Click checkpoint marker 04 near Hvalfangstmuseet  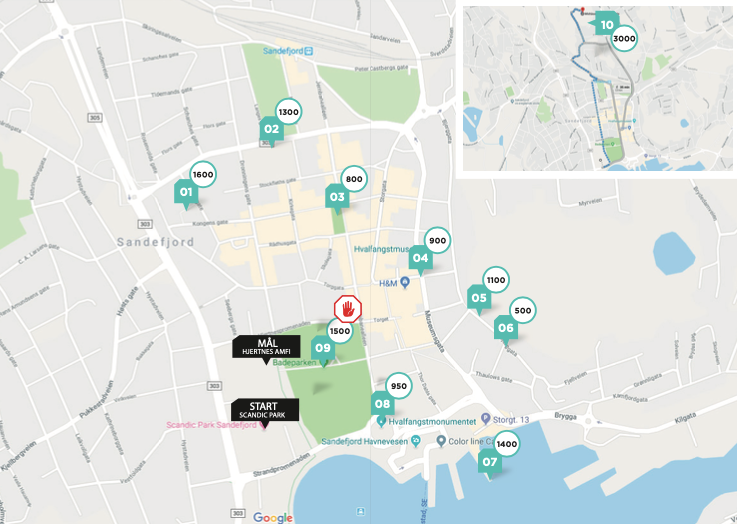[x=421, y=258]
